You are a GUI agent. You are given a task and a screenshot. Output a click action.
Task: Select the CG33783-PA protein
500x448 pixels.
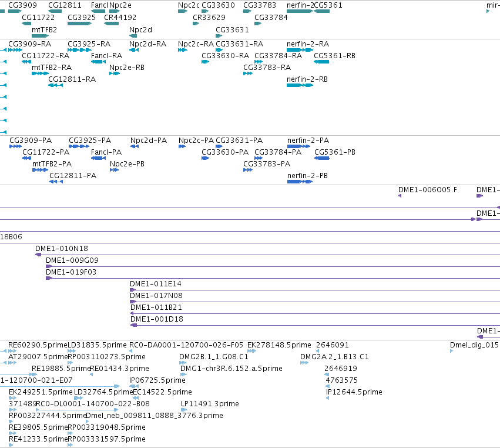[248, 170]
